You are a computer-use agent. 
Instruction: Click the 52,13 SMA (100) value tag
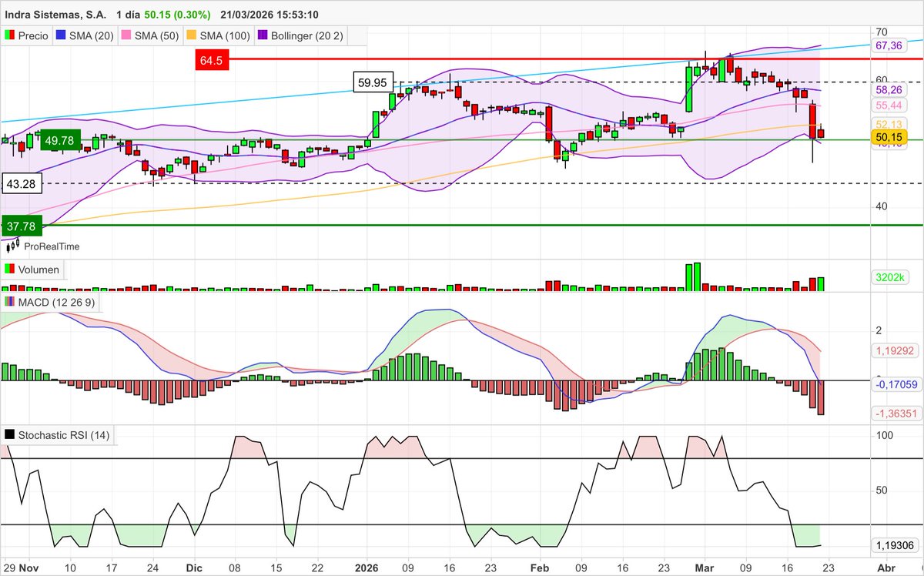(x=889, y=123)
